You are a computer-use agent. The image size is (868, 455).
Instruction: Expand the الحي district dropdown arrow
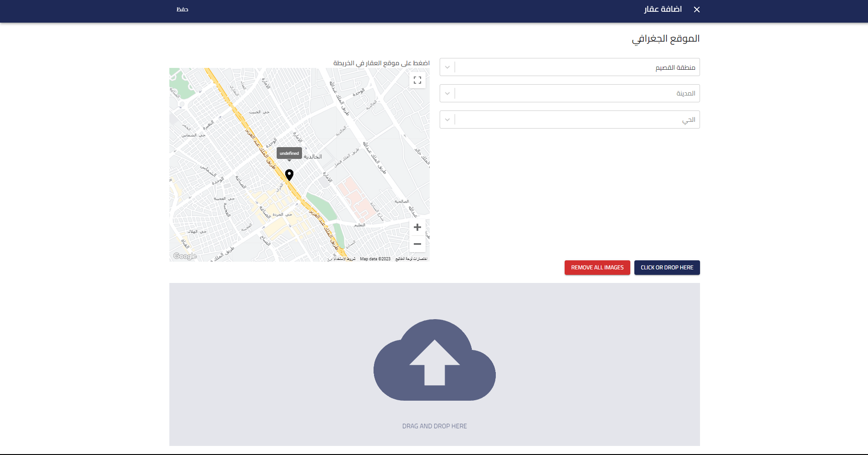click(447, 120)
